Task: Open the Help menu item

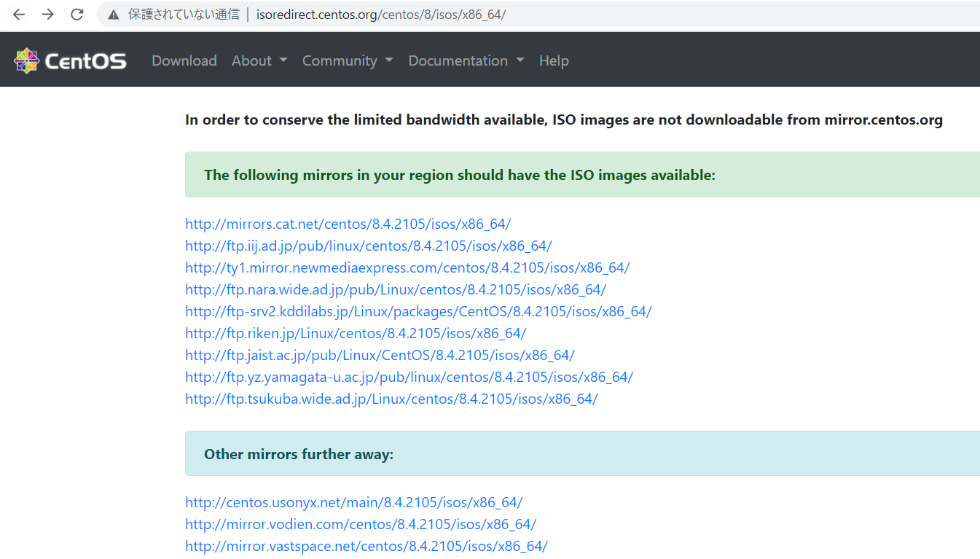Action: point(554,61)
